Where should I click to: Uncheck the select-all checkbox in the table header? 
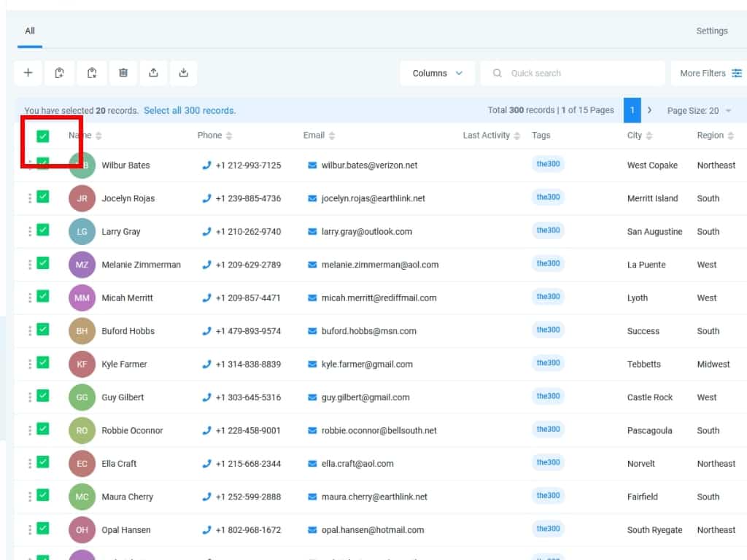(43, 136)
